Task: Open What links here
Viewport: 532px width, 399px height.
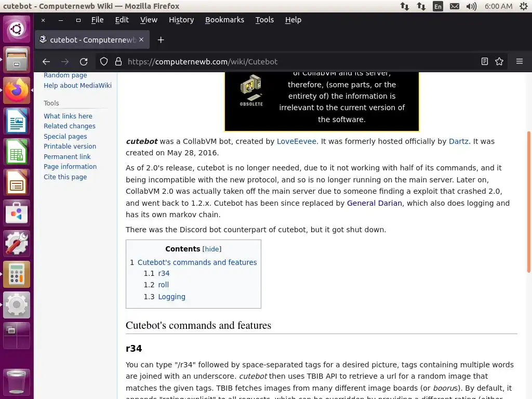Action: [68, 116]
